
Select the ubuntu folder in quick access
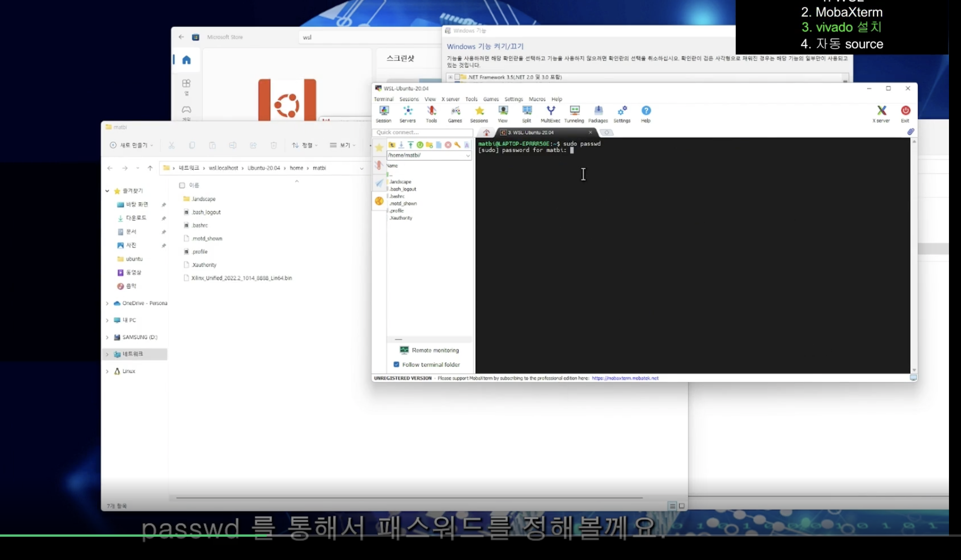coord(130,259)
